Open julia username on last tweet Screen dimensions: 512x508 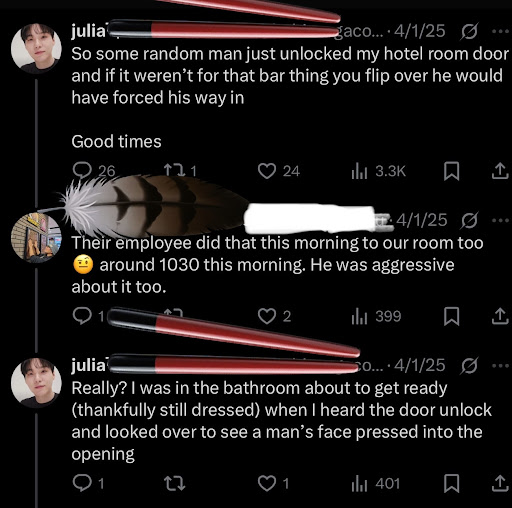(x=88, y=365)
